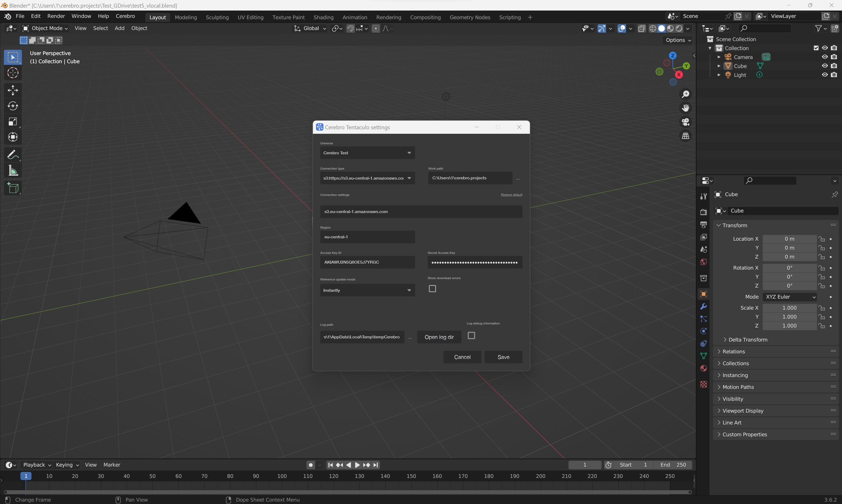
Task: Open the Material properties tab
Action: [x=703, y=368]
